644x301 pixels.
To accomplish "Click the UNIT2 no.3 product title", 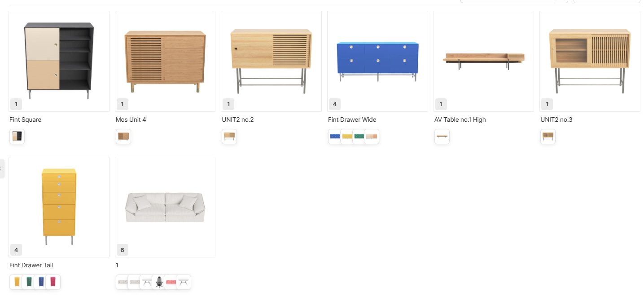I will pyautogui.click(x=556, y=120).
